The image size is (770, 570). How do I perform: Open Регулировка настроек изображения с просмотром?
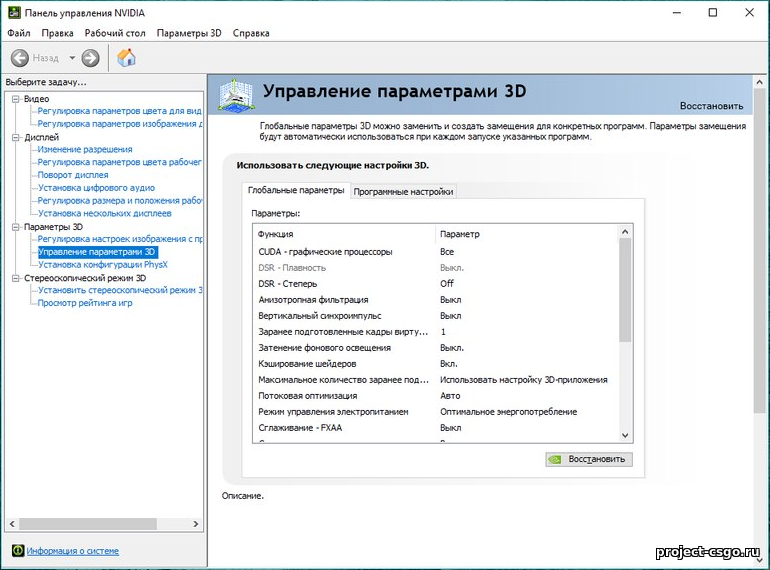coord(120,239)
